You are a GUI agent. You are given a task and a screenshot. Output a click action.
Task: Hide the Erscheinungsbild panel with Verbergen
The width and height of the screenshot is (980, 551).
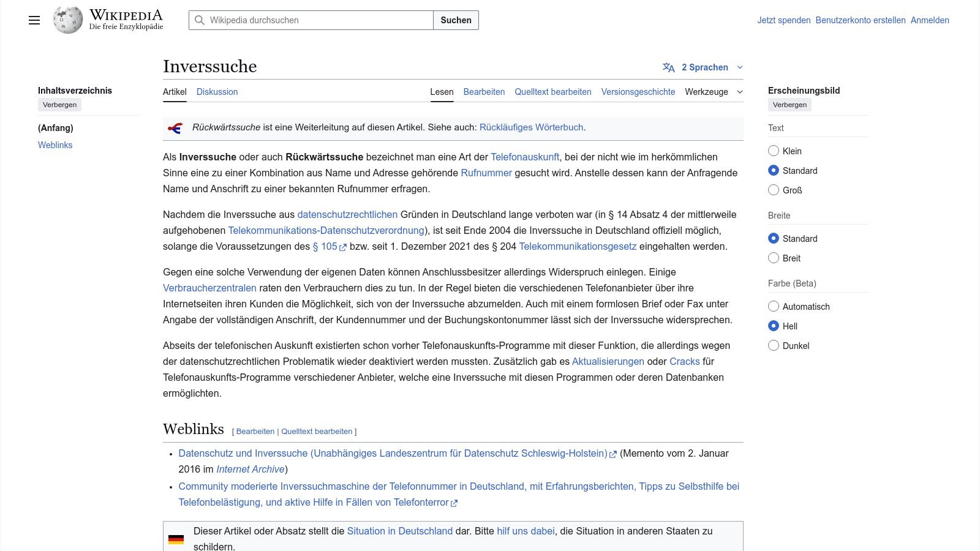point(790,105)
